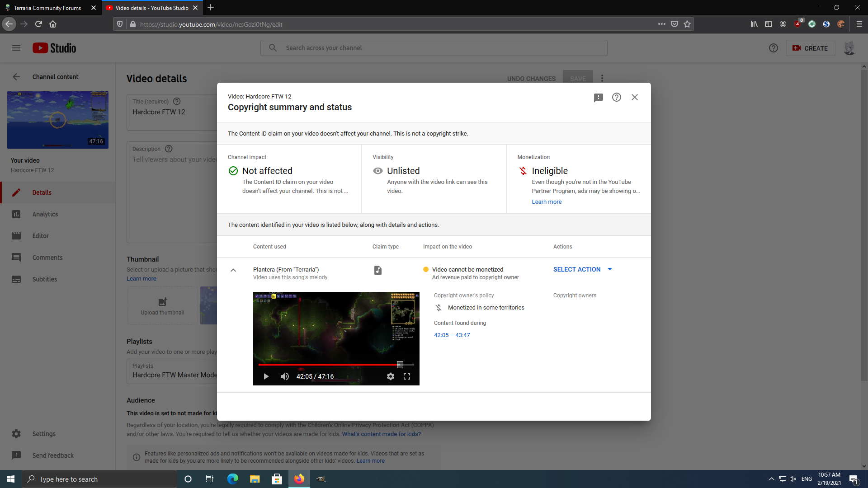The image size is (868, 488).
Task: Go to YouTube Studio home logo
Action: pos(54,48)
